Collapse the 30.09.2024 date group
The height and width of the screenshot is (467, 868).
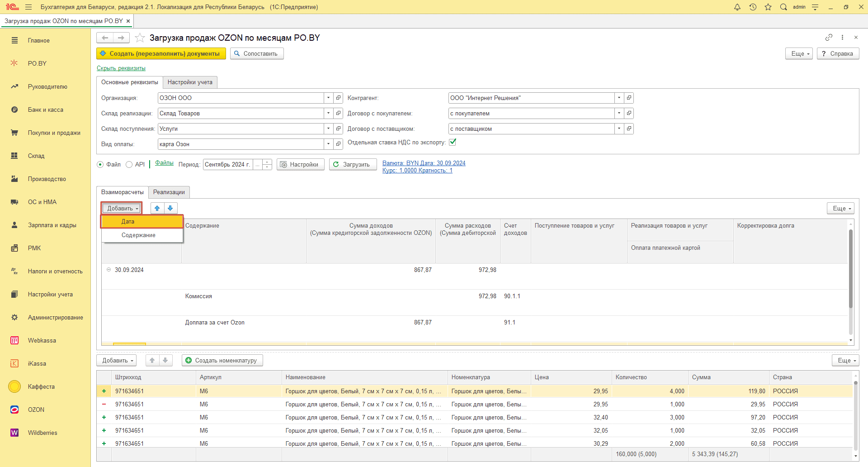[108, 270]
